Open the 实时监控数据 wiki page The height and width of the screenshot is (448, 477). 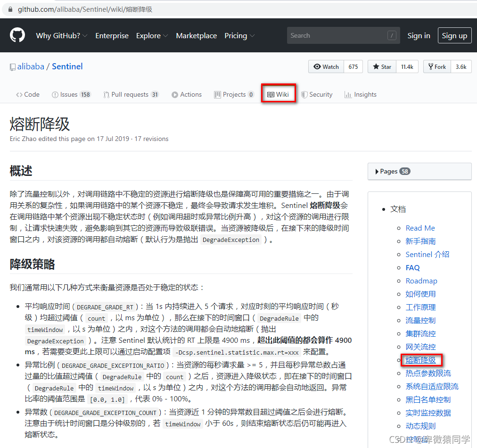coord(428,413)
